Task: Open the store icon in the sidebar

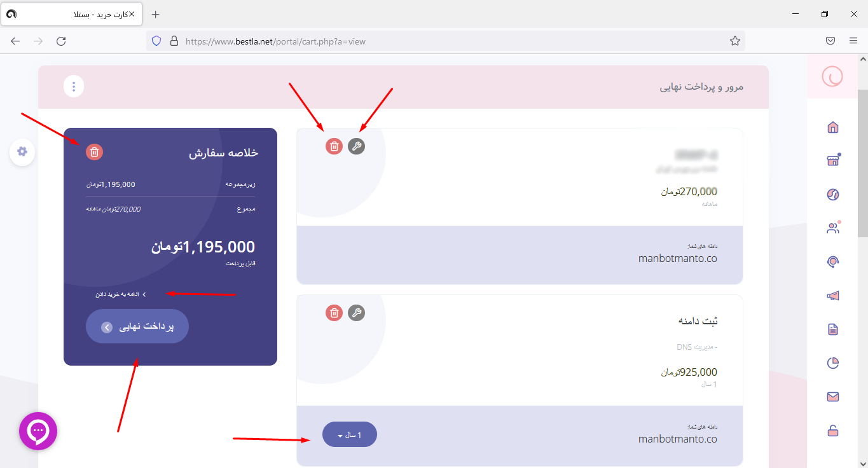Action: (x=833, y=160)
